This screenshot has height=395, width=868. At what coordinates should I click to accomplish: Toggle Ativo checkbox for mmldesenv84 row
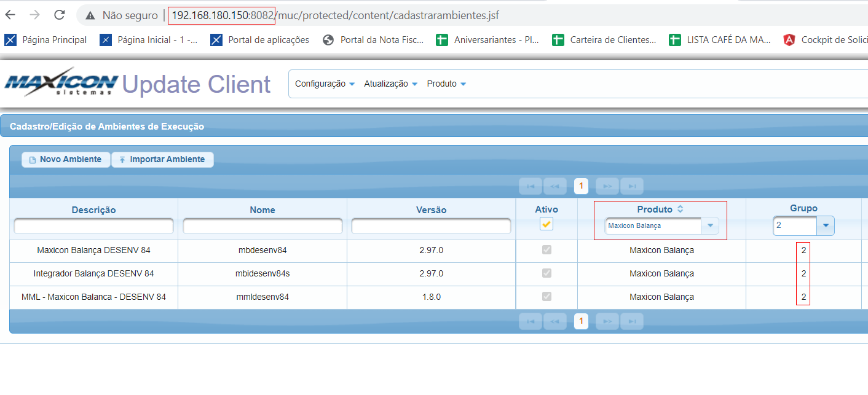click(x=546, y=296)
